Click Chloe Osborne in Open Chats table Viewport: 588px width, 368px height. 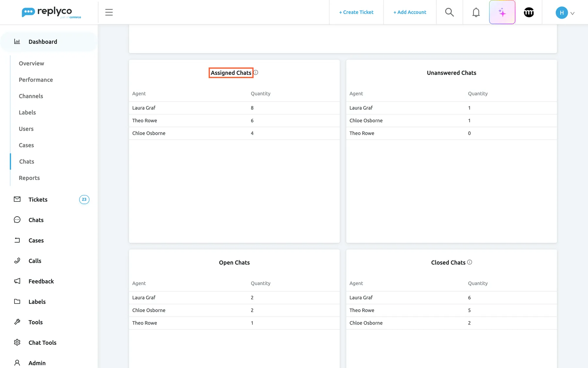click(149, 310)
